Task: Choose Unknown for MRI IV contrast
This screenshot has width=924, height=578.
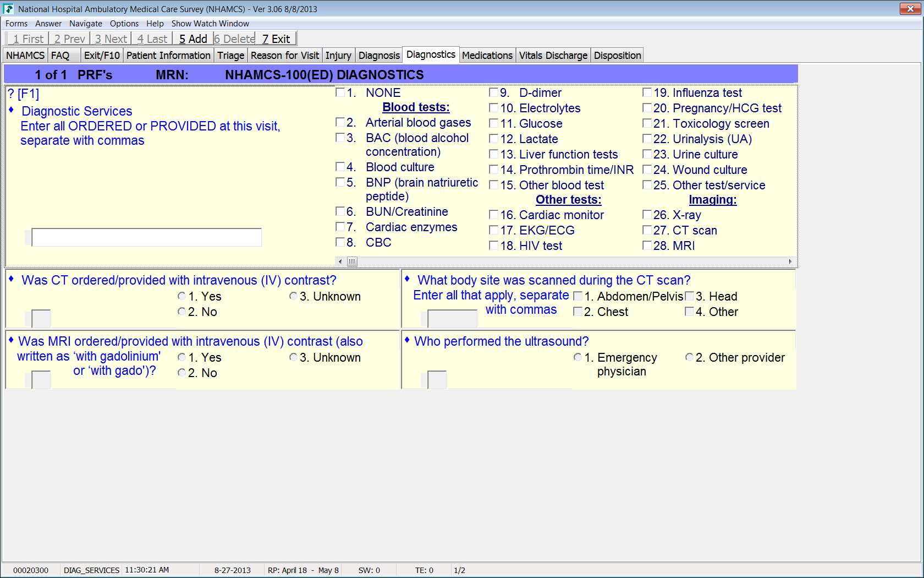Action: (293, 357)
